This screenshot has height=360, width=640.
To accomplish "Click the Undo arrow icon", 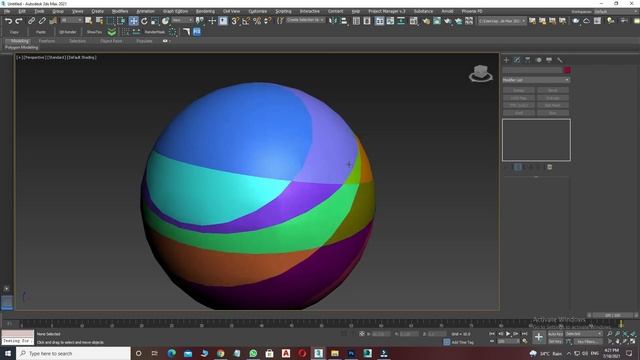I will 8,21.
